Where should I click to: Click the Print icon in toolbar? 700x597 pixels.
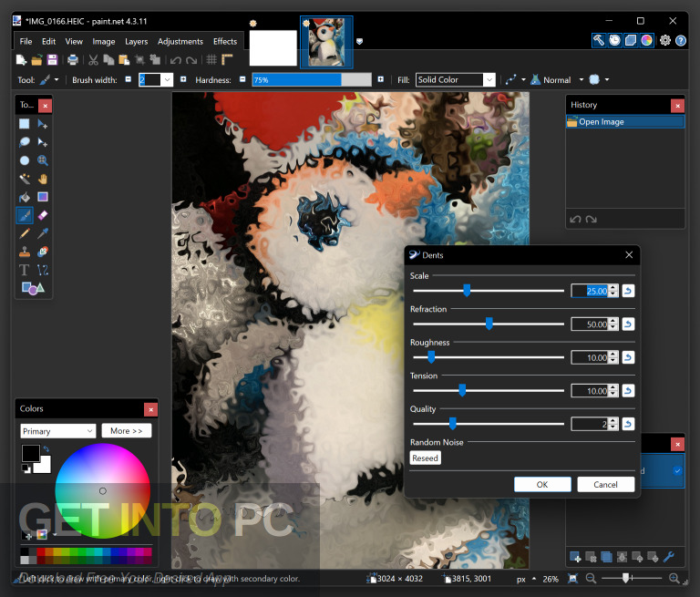(72, 60)
